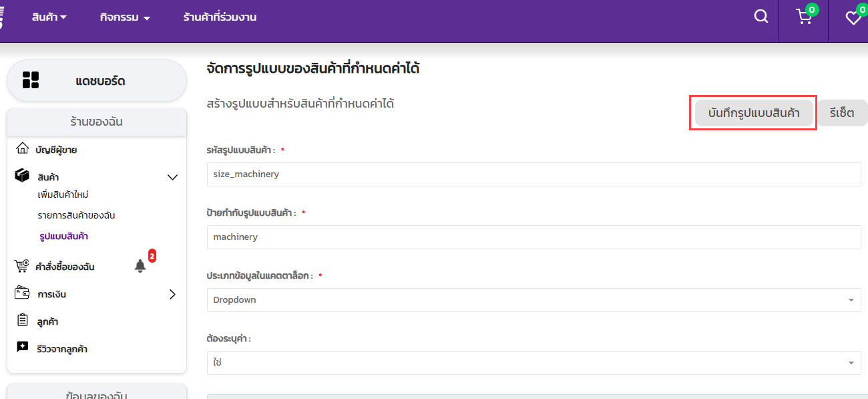This screenshot has height=399, width=868.
Task: Open the wishlist heart icon
Action: coord(853,18)
